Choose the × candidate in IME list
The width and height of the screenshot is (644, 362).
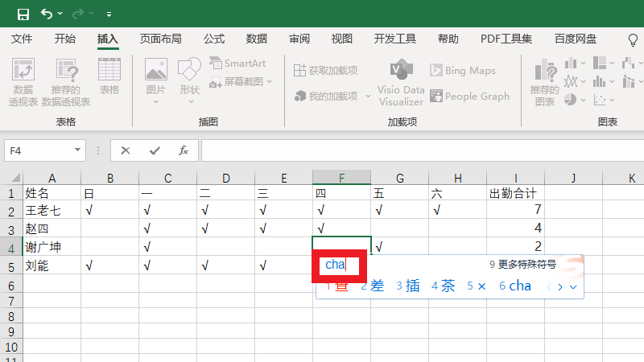(x=477, y=286)
